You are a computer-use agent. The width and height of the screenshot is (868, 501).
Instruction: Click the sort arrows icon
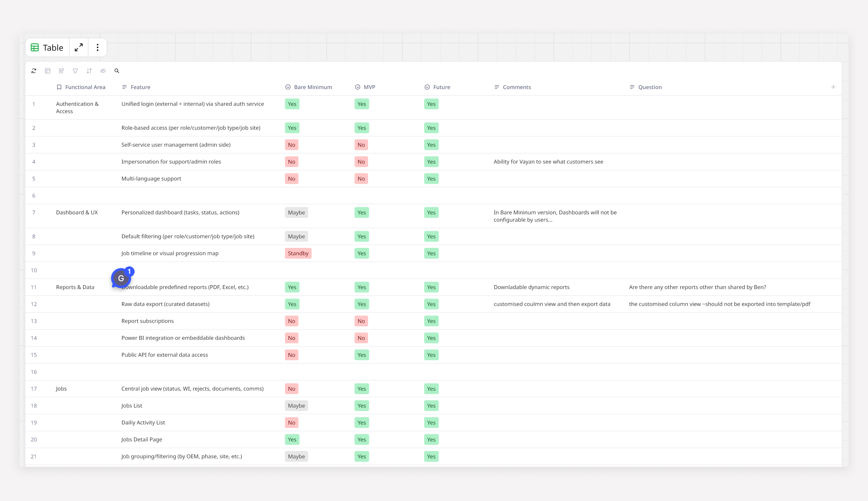89,71
